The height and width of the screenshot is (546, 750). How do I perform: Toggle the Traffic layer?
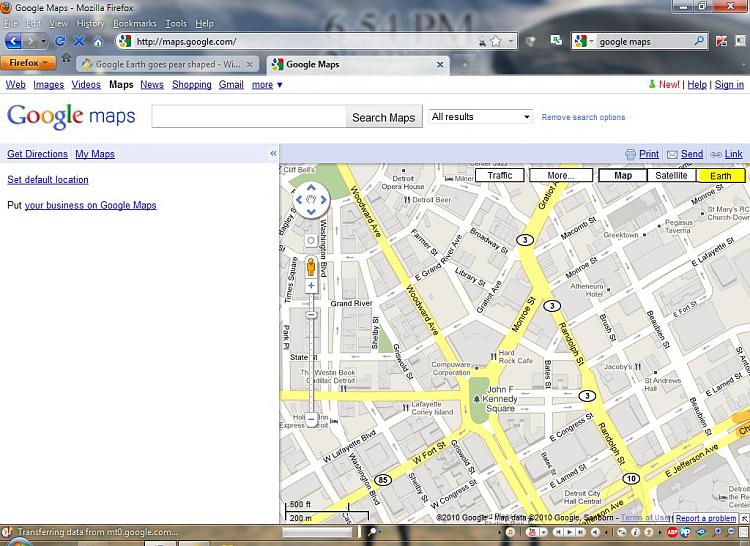[499, 175]
